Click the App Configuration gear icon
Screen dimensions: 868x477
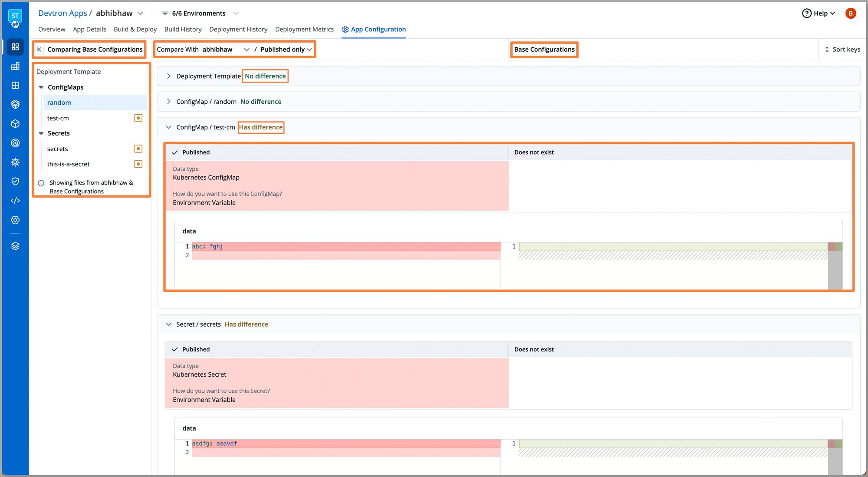tap(345, 29)
